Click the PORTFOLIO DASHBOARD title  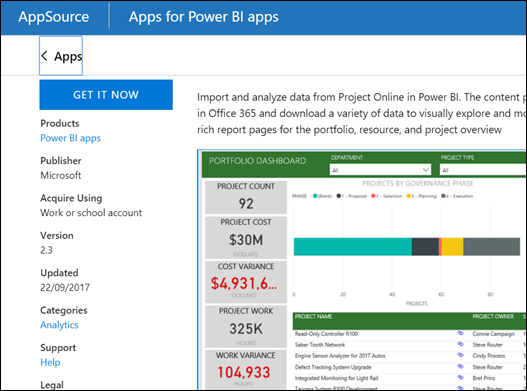pyautogui.click(x=257, y=161)
